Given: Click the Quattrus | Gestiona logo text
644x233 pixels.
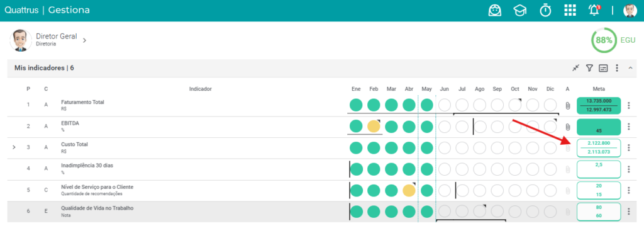Looking at the screenshot, I should click(47, 10).
